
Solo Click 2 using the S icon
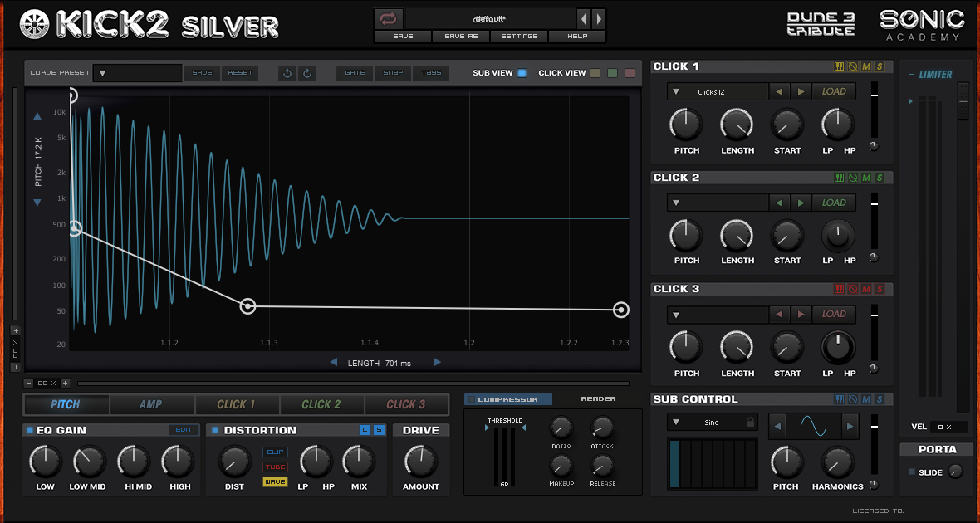coord(880,178)
